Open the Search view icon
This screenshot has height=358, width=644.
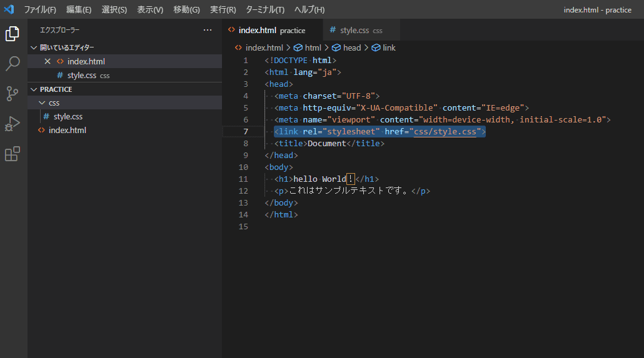click(13, 64)
